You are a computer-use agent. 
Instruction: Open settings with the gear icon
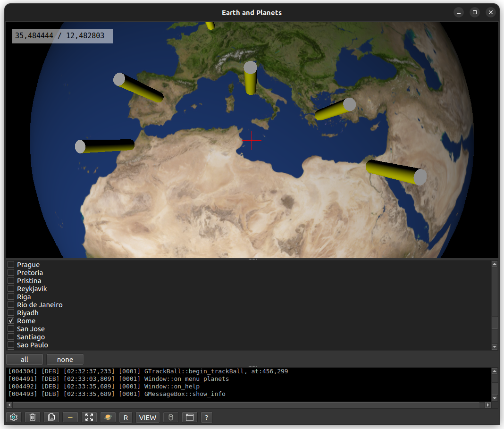click(x=14, y=417)
